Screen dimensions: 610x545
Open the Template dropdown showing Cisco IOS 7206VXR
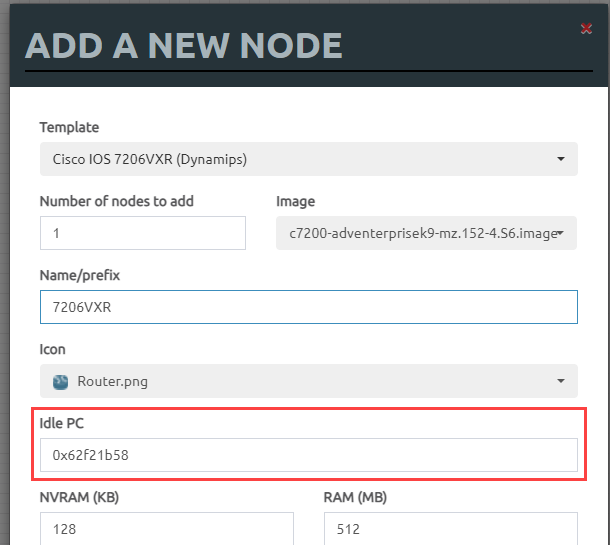pos(309,159)
